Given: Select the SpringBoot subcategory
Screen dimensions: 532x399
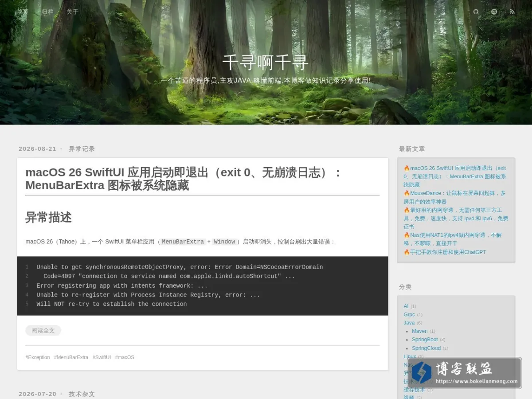Looking at the screenshot, I should (425, 340).
